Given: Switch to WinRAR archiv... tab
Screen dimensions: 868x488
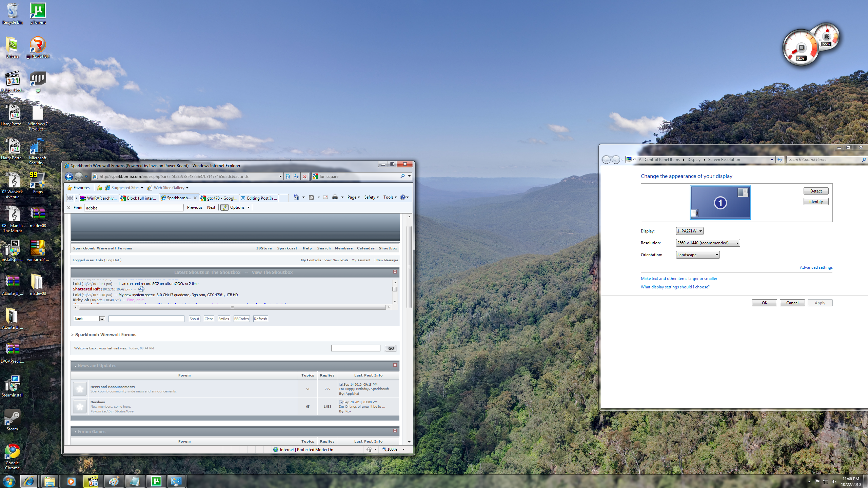Looking at the screenshot, I should click(99, 198).
